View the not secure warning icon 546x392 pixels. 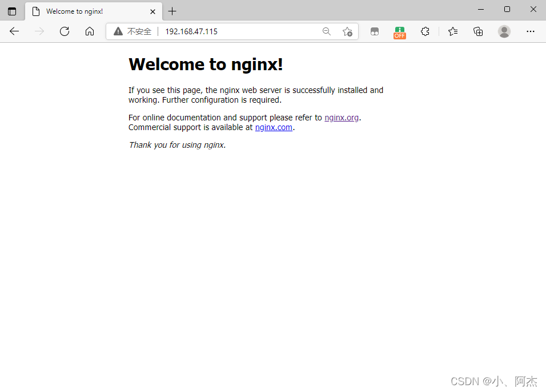click(118, 31)
